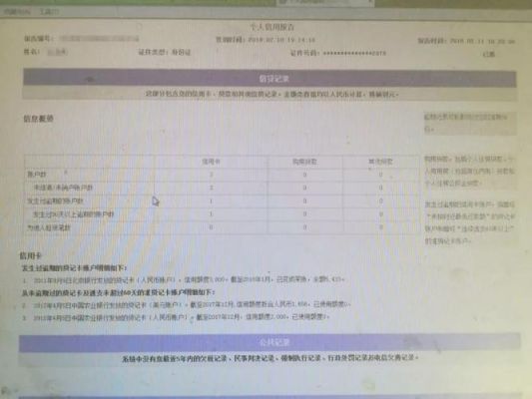This screenshot has height=399, width=532.
Task: Click entry 2, the 美元账户 credit card line
Action: point(187,305)
